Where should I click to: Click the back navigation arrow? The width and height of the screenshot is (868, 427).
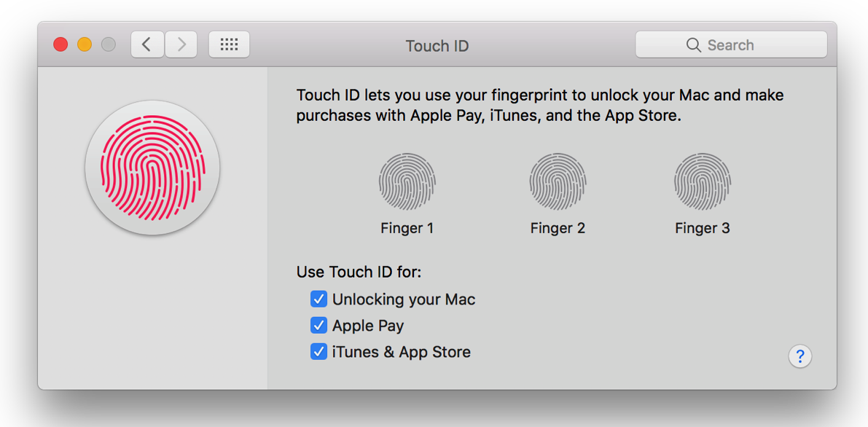(x=147, y=44)
